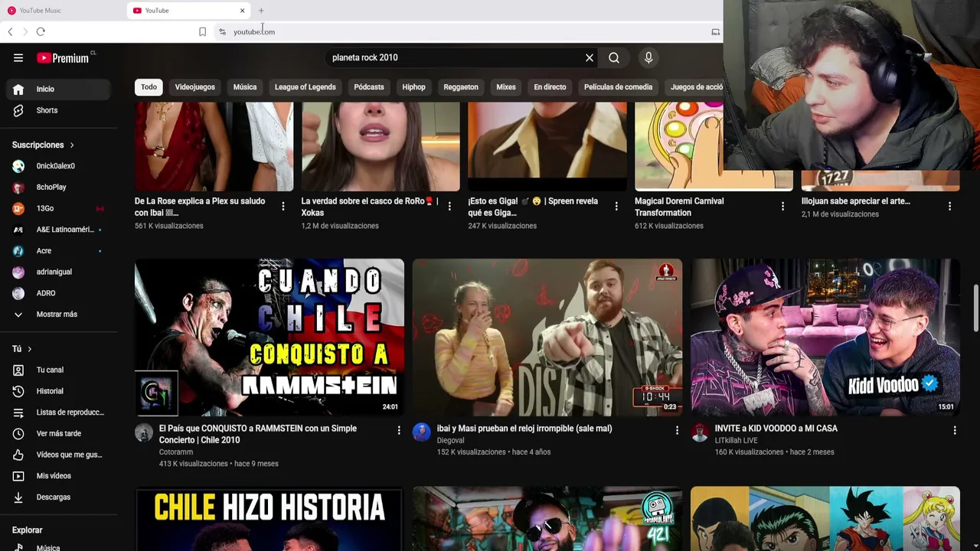Select the Reggaeton filter chip
The image size is (980, 551).
pyautogui.click(x=461, y=87)
